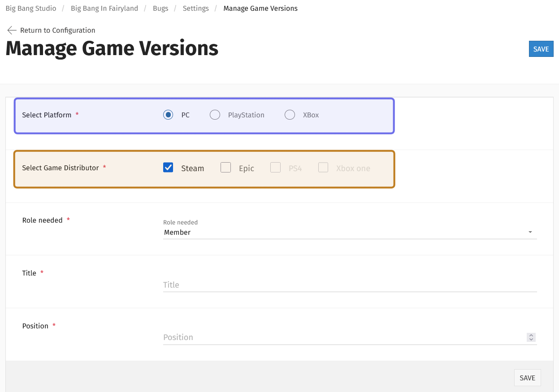Click Manage Game Versions breadcrumb text
Image resolution: width=559 pixels, height=392 pixels.
[260, 8]
